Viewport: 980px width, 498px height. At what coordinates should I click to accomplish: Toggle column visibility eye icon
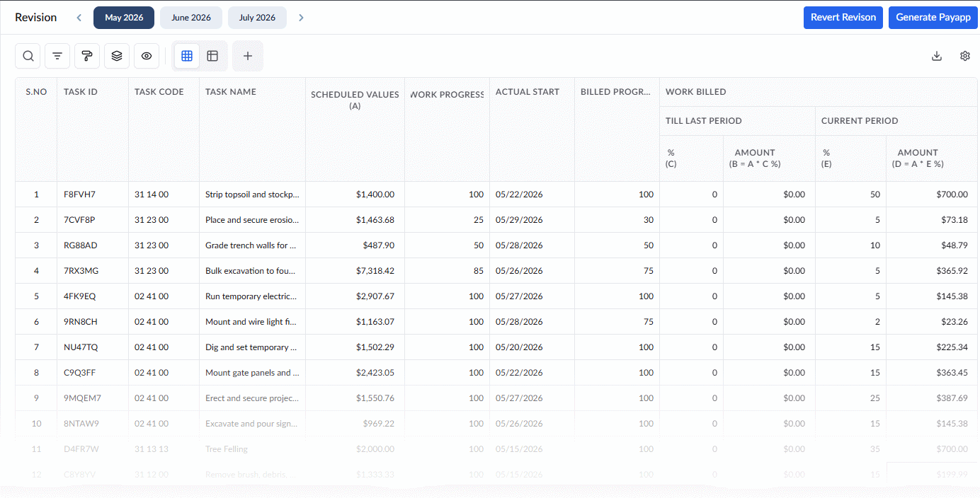point(147,56)
